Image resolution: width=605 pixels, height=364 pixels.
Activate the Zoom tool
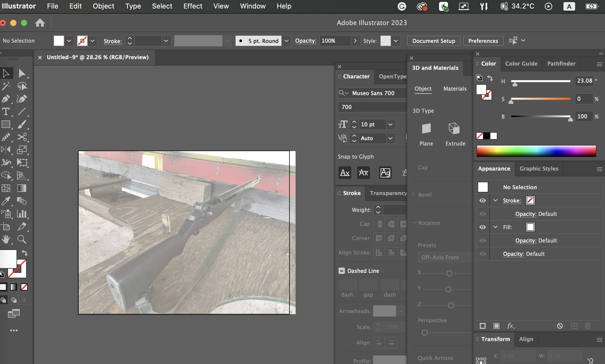22,240
